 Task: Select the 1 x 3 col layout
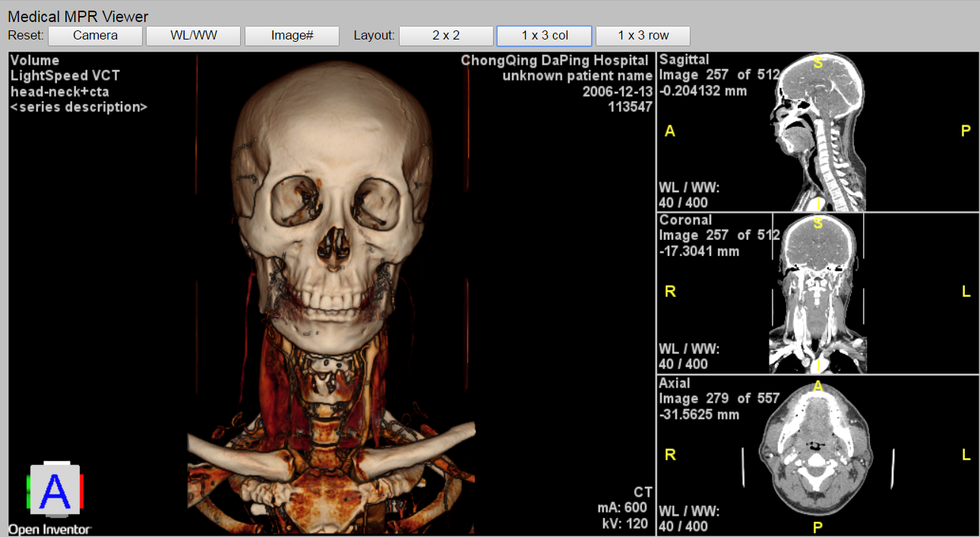click(x=544, y=36)
